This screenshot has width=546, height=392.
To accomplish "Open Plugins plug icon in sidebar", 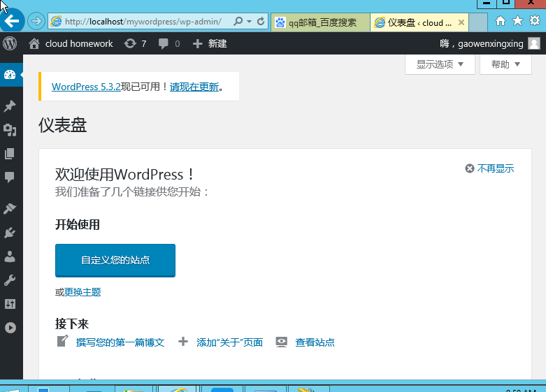I will pyautogui.click(x=10, y=233).
